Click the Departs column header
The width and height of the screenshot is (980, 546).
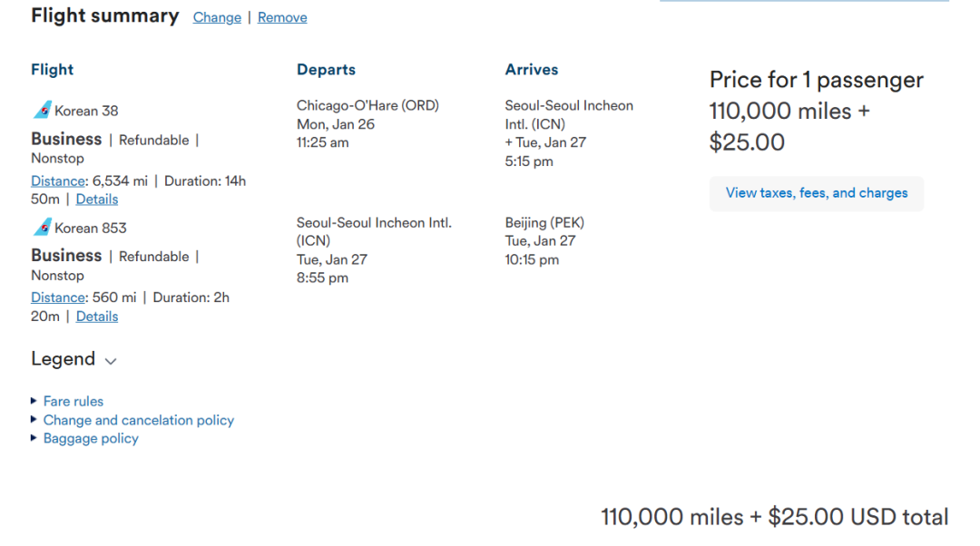tap(326, 70)
